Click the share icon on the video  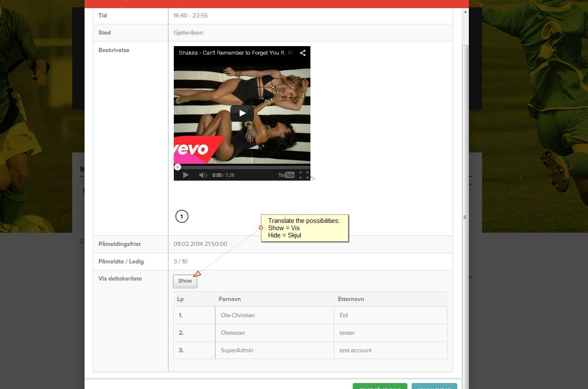(303, 53)
